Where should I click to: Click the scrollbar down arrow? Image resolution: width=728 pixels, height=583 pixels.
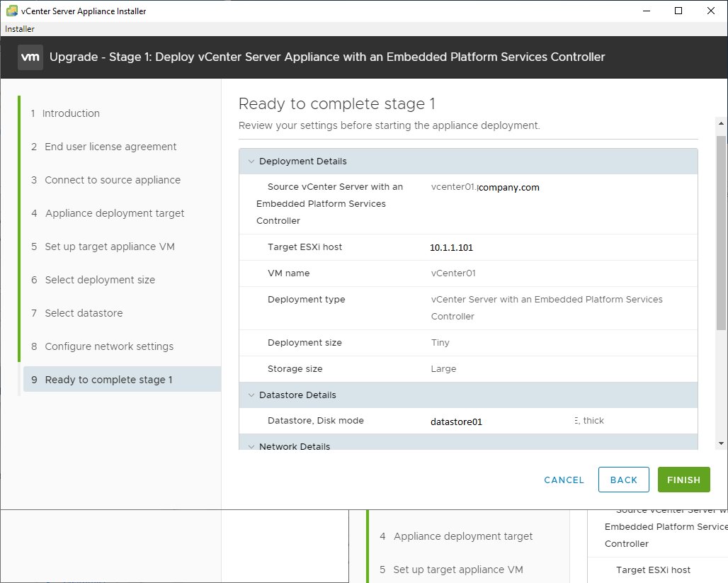pos(721,443)
